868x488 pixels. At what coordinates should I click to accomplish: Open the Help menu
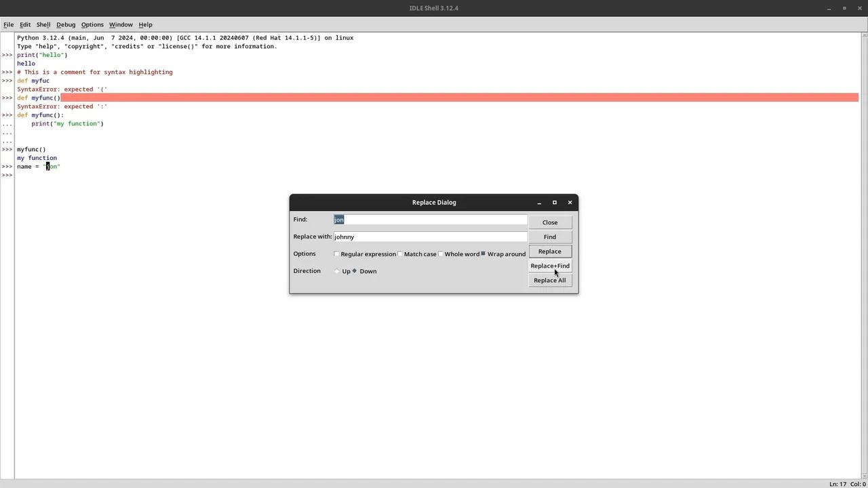[x=145, y=24]
